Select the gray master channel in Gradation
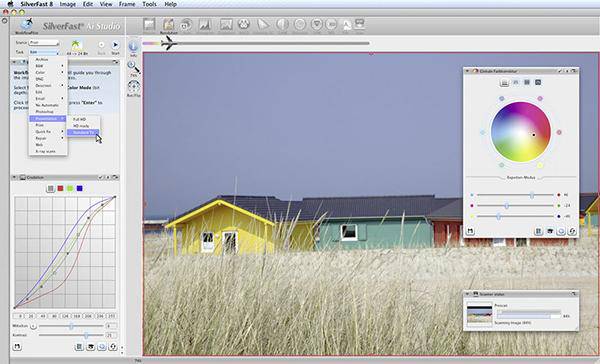600x364 pixels. click(51, 188)
